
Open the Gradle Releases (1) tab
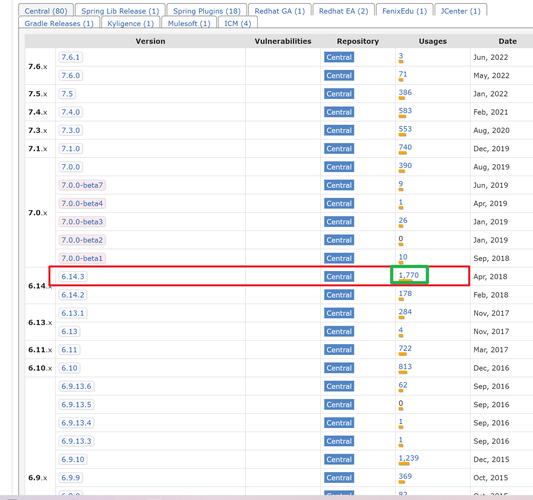click(59, 23)
